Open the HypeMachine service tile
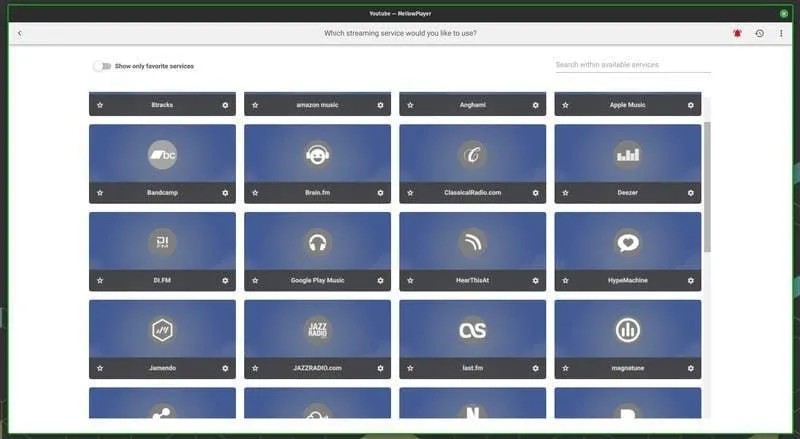The image size is (800, 439). (627, 242)
